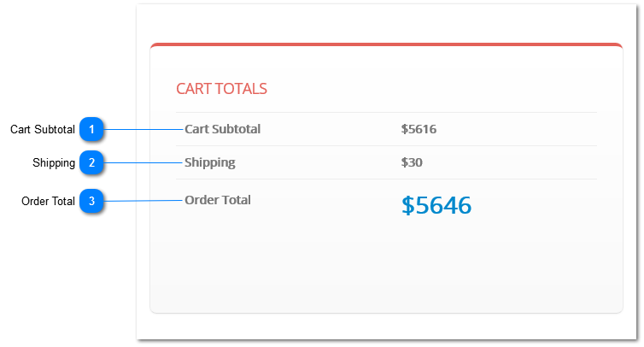The height and width of the screenshot is (347, 644).
Task: Click the divider line below Cart Subtotal row
Action: [x=386, y=145]
